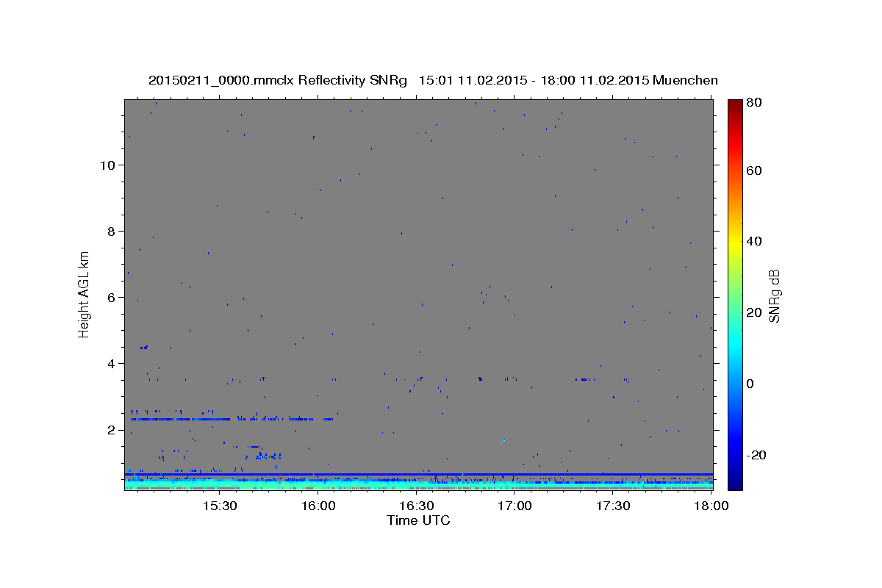
Task: Click the plot title text
Action: [433, 80]
